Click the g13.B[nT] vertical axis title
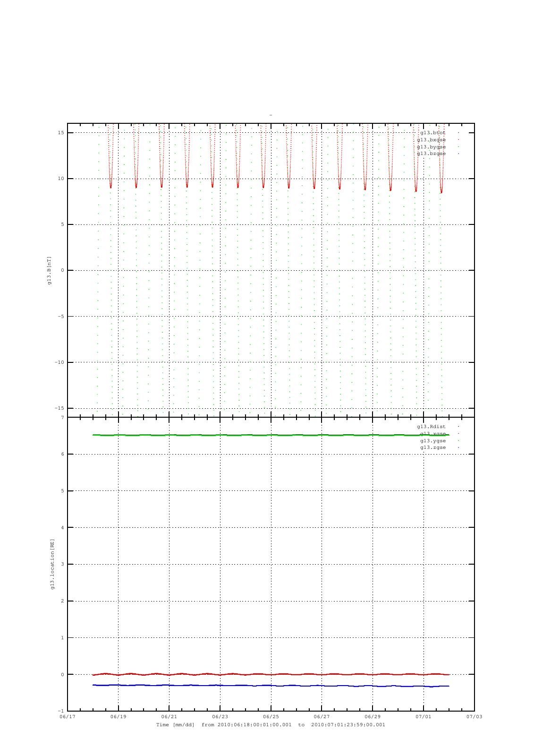This screenshot has height=756, width=534. click(x=49, y=270)
